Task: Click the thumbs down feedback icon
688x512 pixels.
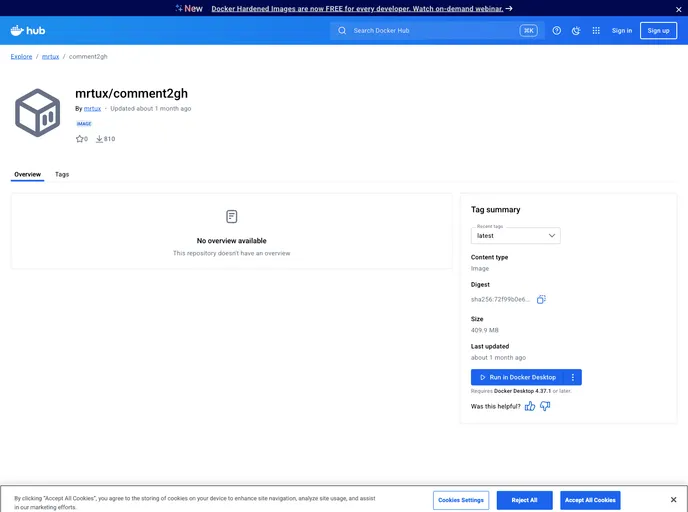Action: coord(545,406)
